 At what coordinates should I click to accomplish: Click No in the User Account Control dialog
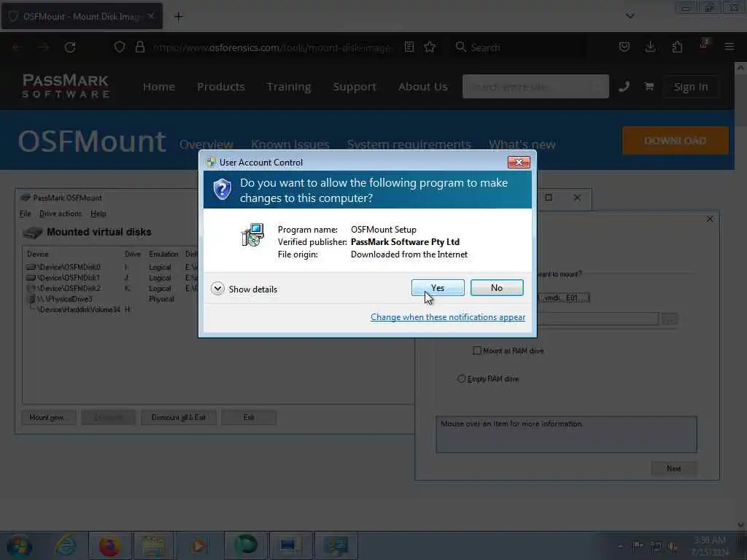tap(496, 287)
